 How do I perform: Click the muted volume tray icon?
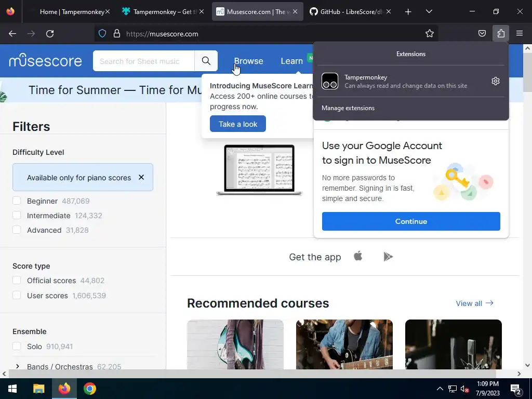tap(465, 389)
